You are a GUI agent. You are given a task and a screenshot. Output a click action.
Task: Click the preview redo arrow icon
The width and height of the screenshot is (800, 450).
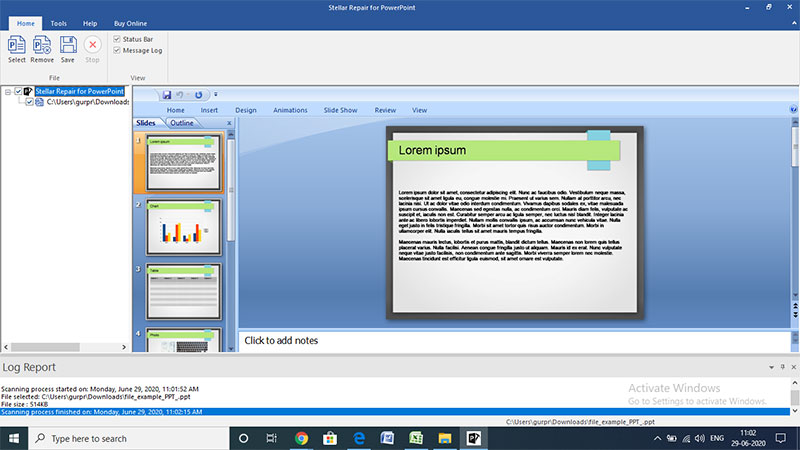(198, 95)
